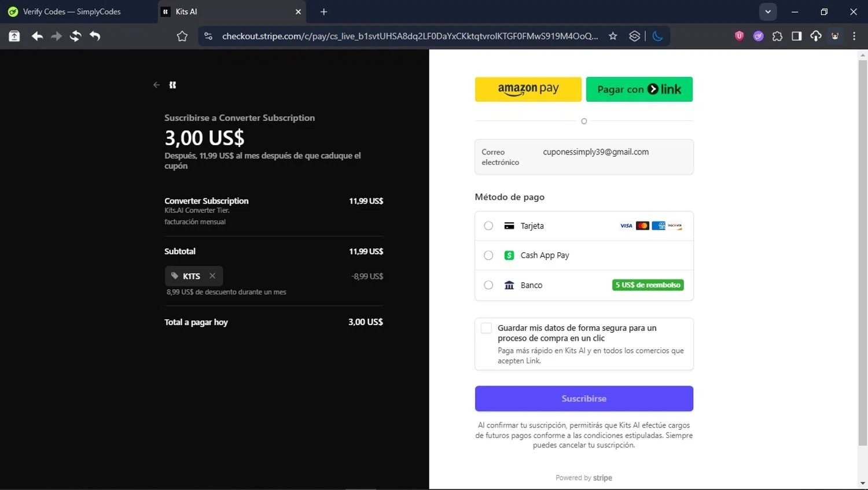
Task: Click the scrollbar down arrow
Action: coord(863,483)
